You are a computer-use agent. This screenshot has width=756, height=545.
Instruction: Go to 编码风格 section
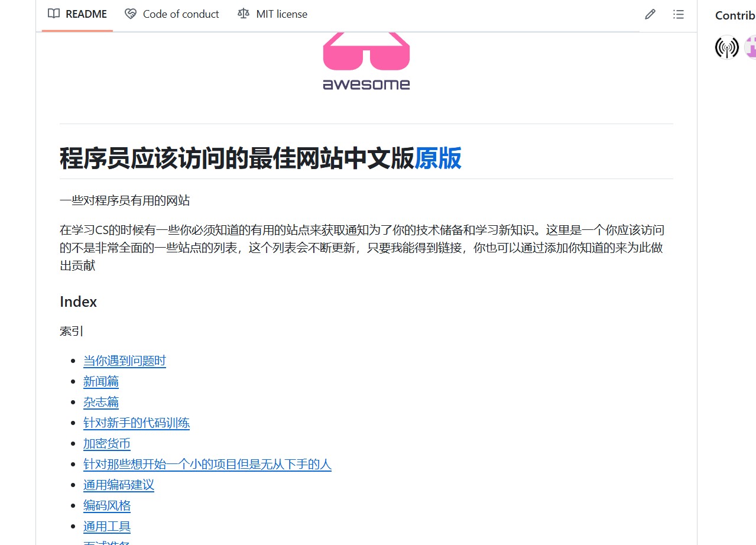click(107, 506)
